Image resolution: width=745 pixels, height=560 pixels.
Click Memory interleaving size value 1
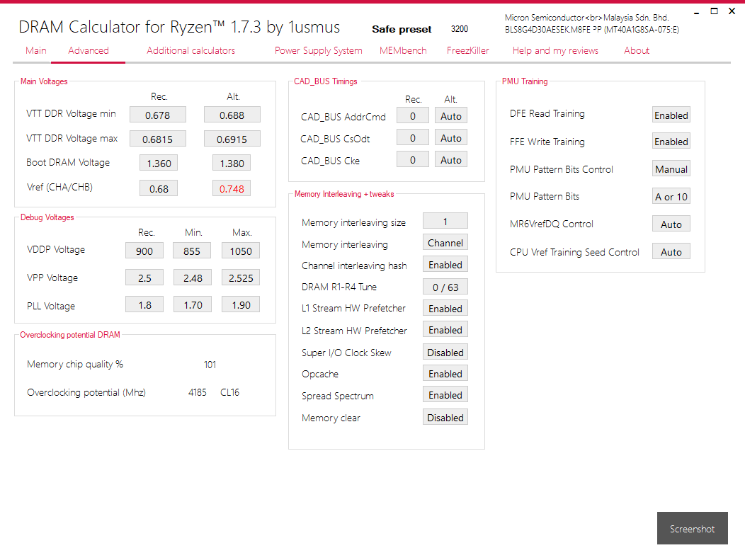tap(445, 221)
